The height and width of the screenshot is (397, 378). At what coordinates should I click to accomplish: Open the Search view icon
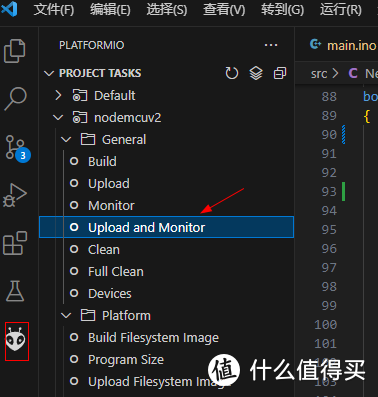tap(15, 99)
